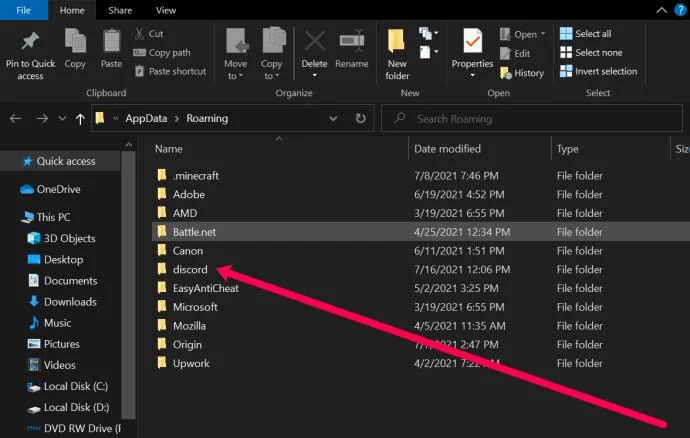Select the Origin folder
Viewport: 690px width, 438px height.
point(187,345)
